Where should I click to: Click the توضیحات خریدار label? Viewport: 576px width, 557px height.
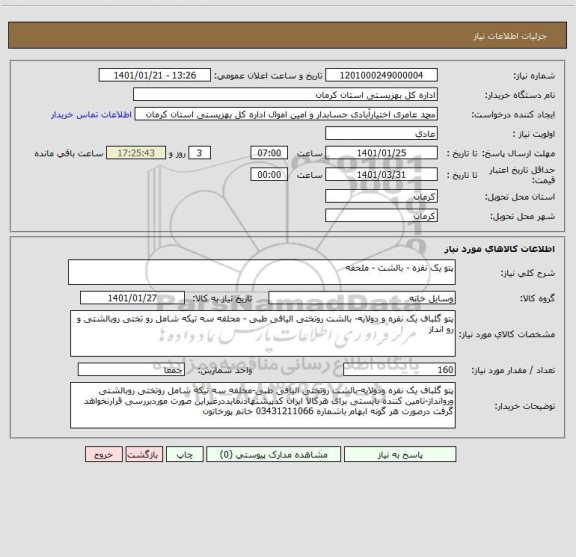pos(525,406)
